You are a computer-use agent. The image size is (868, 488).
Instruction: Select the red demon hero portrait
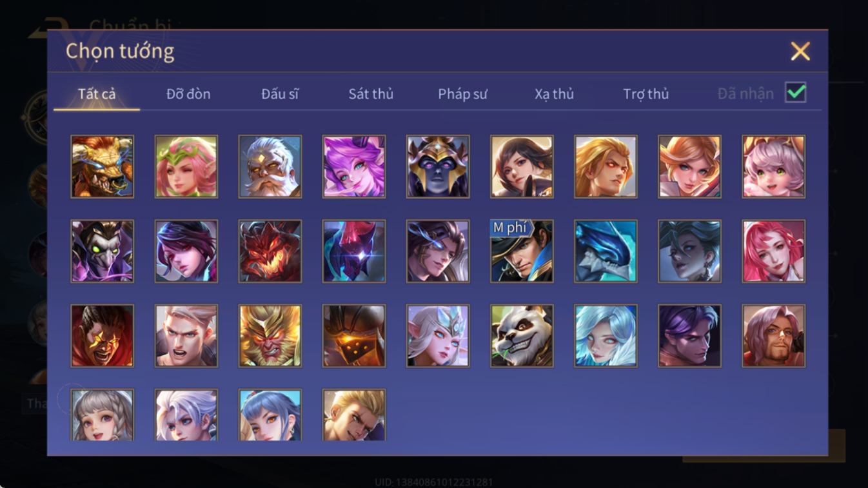coord(270,251)
